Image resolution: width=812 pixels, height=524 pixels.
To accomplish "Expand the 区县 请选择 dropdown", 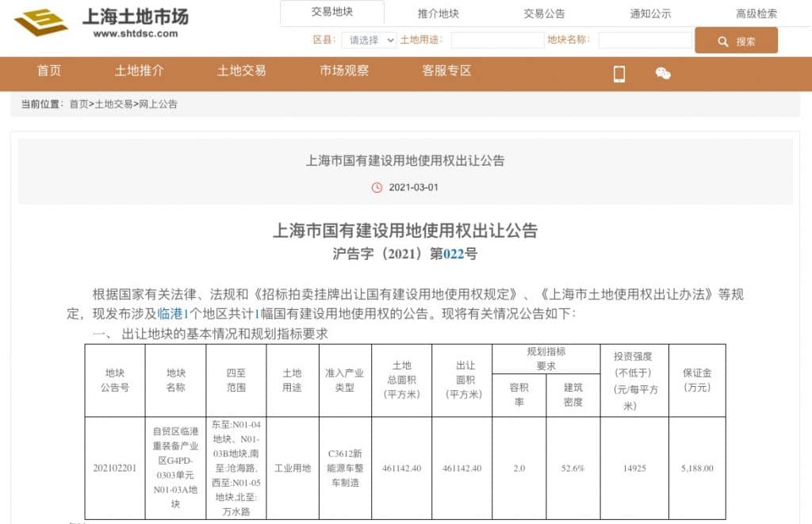I will (369, 40).
